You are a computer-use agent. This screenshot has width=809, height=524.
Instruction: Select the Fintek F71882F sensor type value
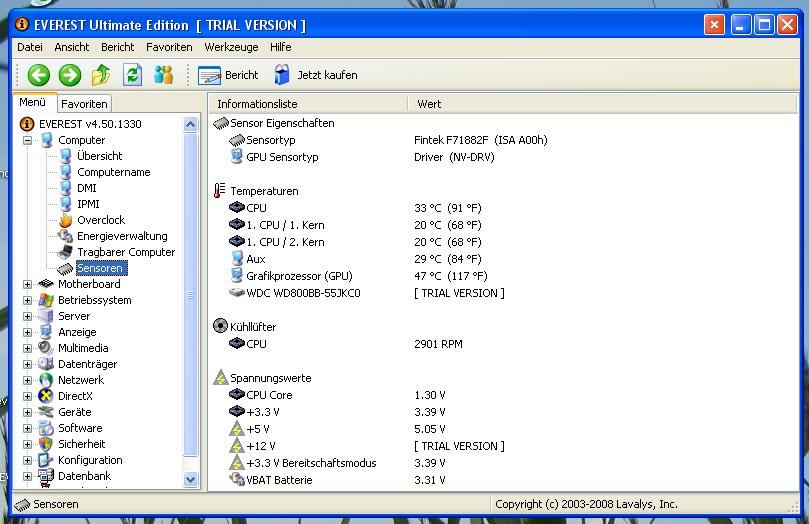480,140
